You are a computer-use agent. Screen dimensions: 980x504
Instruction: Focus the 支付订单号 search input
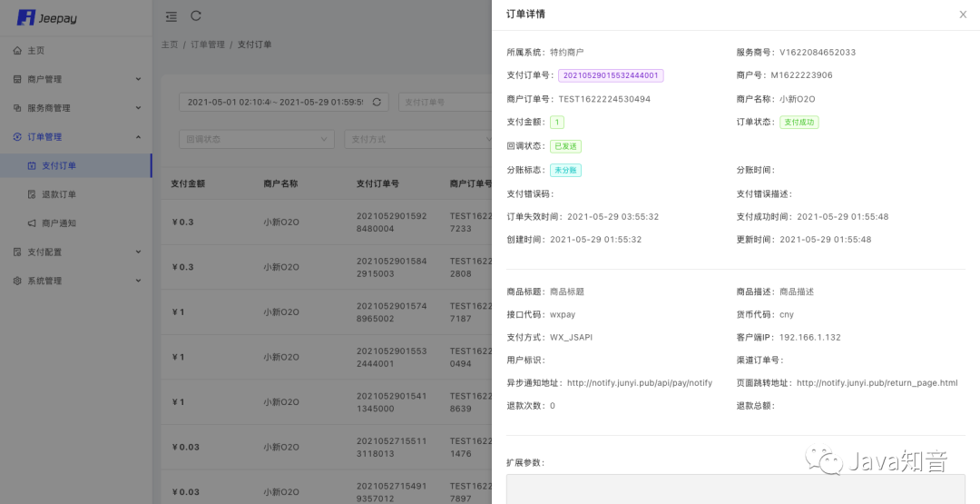445,102
